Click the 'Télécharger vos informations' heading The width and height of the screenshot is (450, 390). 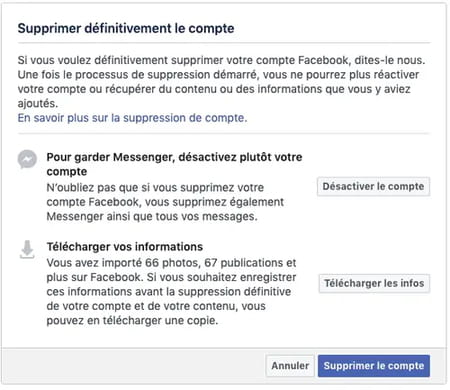(x=125, y=247)
